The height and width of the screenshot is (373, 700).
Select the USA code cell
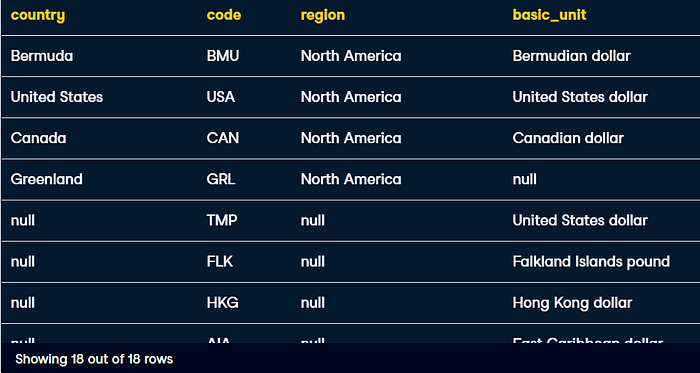pyautogui.click(x=221, y=97)
